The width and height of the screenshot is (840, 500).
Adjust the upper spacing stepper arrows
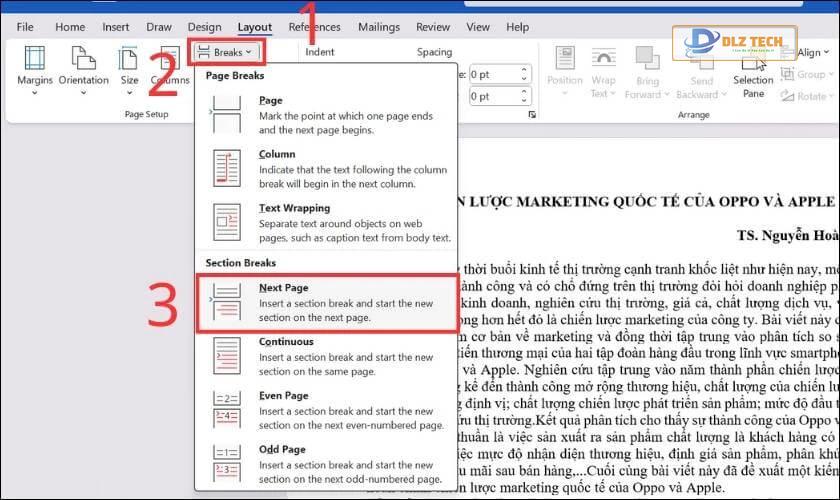click(524, 74)
